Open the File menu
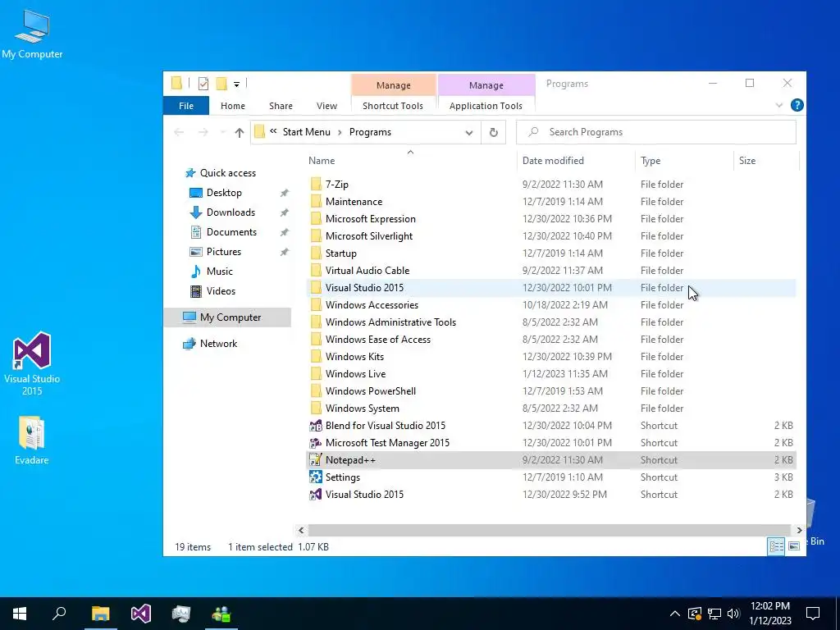The image size is (840, 630). coord(186,106)
